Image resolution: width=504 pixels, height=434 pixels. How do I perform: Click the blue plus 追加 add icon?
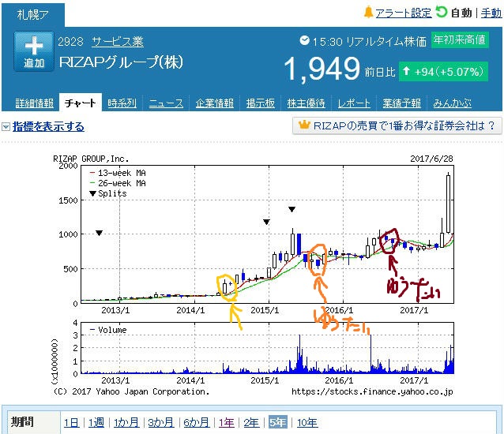(x=34, y=52)
